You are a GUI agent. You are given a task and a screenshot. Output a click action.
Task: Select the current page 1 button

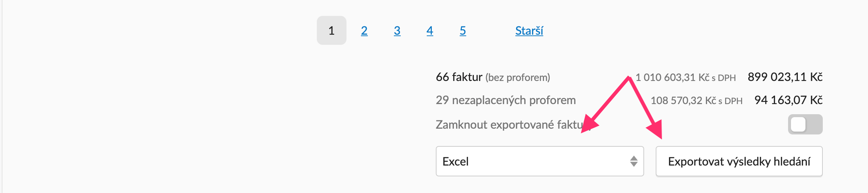331,30
